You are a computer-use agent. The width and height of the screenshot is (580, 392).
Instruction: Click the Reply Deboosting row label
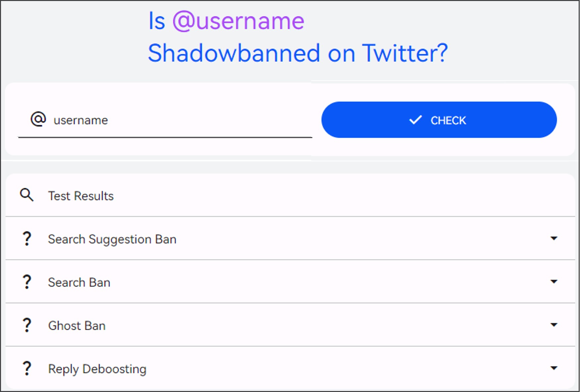click(97, 369)
